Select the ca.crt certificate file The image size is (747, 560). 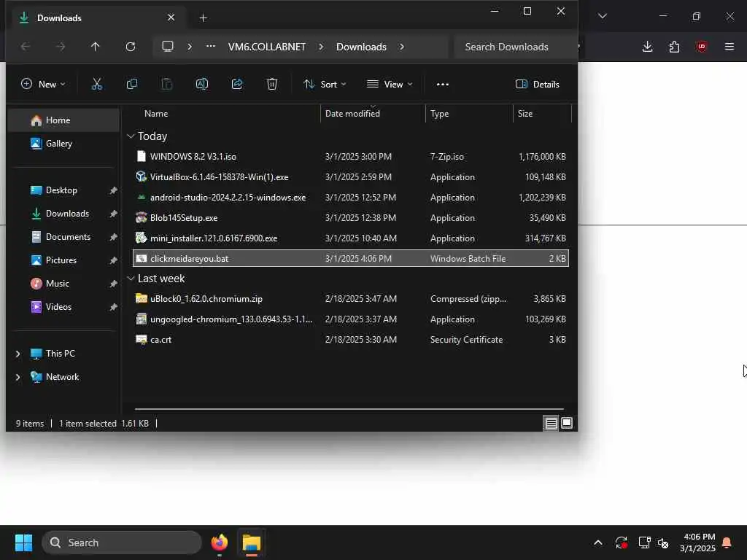click(351, 340)
